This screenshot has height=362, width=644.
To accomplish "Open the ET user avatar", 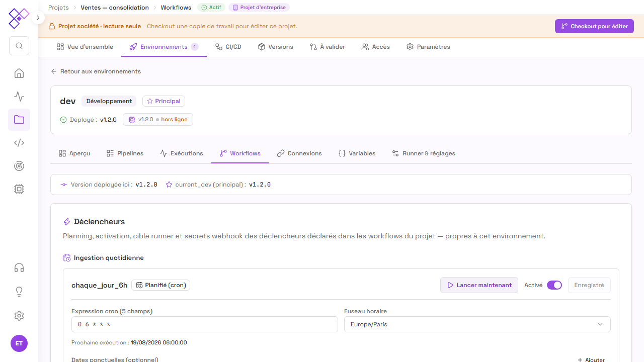I will click(x=19, y=343).
